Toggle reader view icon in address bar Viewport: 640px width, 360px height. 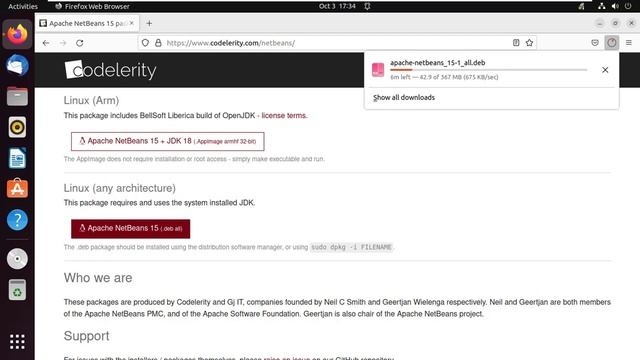tap(516, 42)
